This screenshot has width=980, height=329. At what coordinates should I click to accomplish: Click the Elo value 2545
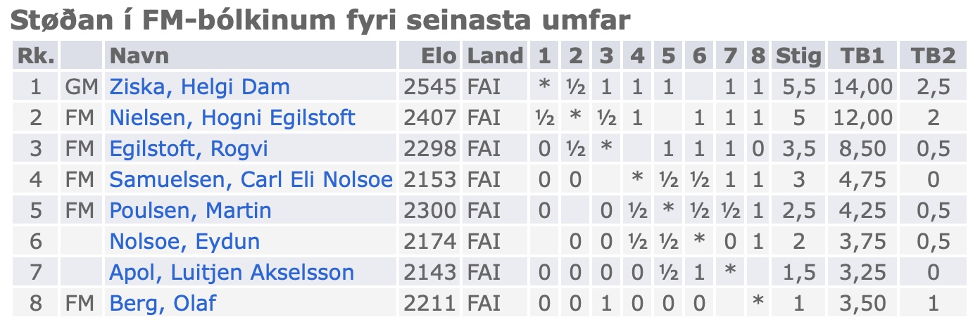pos(430,87)
